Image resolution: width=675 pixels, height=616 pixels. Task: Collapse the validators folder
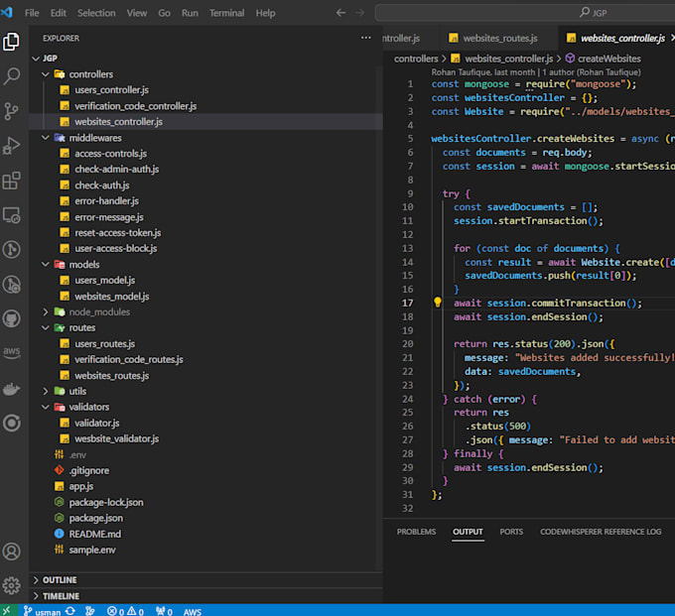[x=46, y=407]
